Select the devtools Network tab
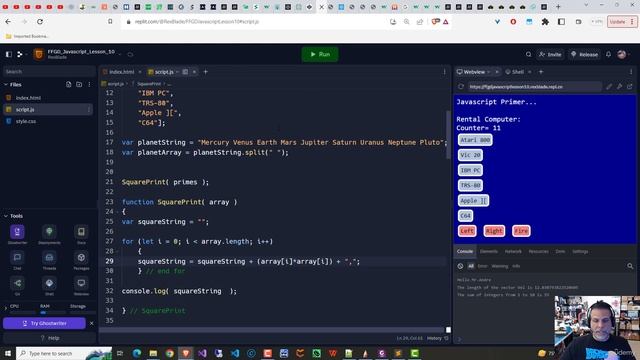 click(513, 251)
